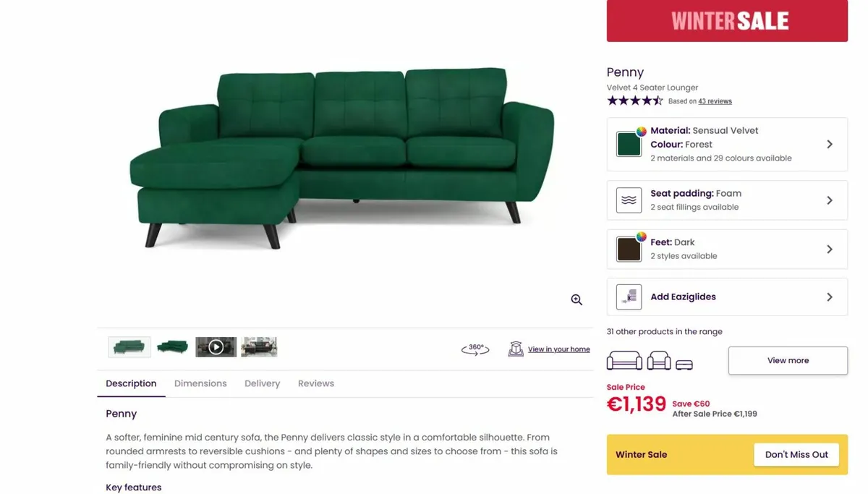Click the foam seat padding icon
This screenshot has width=868, height=494.
pos(628,200)
